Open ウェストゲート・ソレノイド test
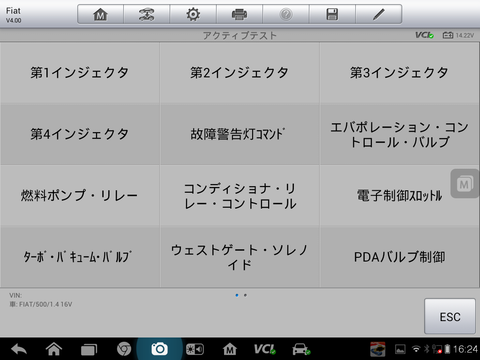The width and height of the screenshot is (480, 360). tap(239, 257)
